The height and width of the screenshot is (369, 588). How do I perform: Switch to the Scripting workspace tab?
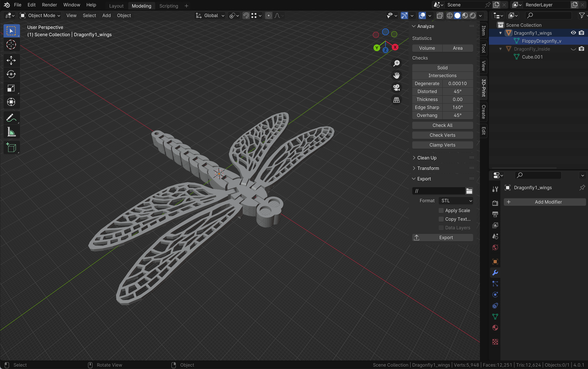tap(168, 6)
